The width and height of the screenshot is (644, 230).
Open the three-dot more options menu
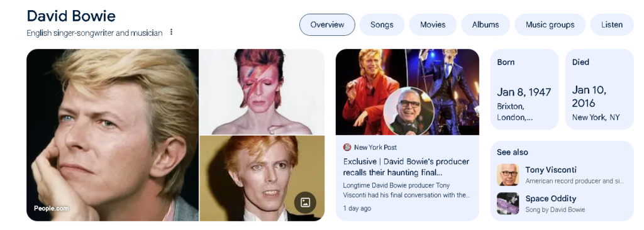(x=171, y=32)
